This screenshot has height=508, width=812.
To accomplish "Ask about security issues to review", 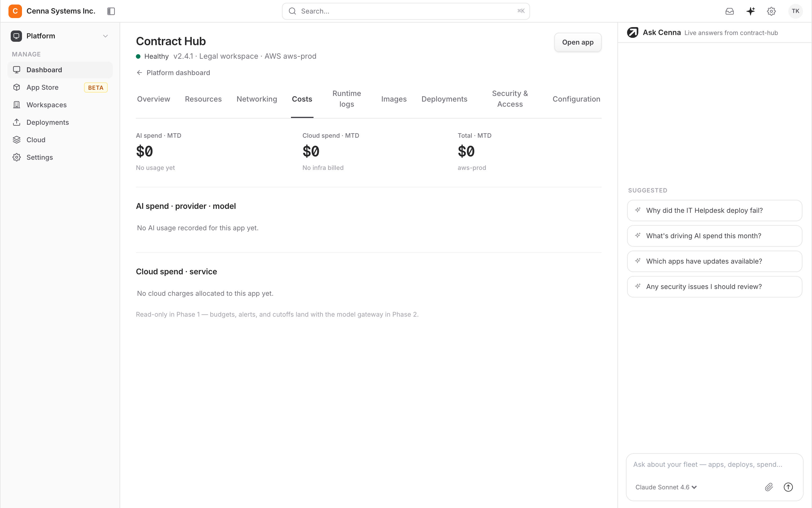I will click(x=714, y=286).
